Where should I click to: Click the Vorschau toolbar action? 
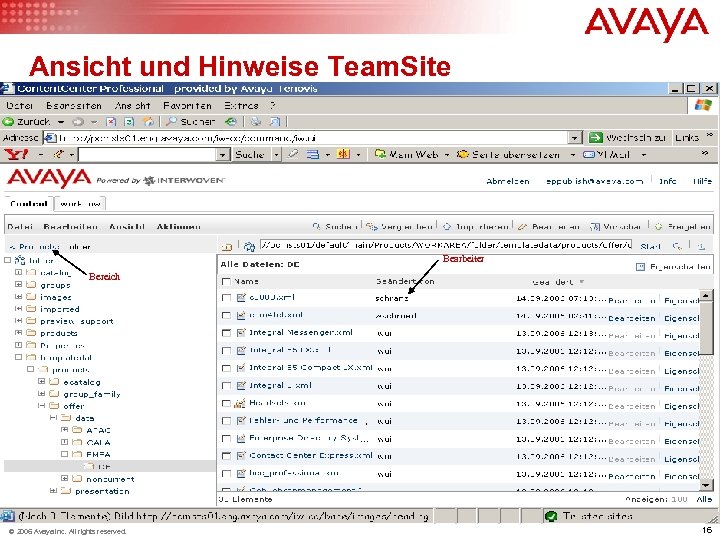pos(615,226)
